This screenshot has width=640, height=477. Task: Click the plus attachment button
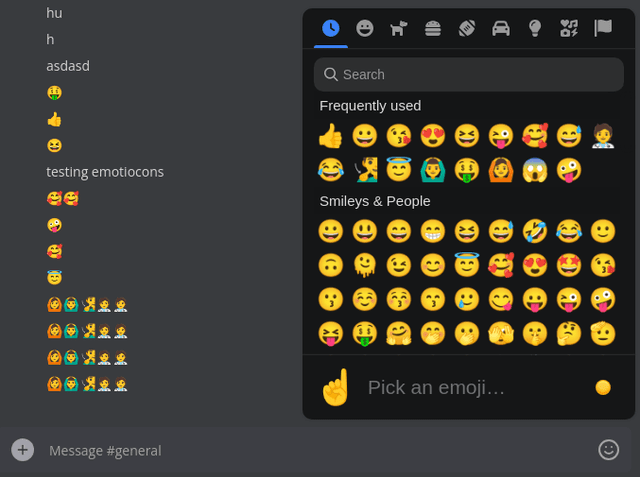(22, 450)
